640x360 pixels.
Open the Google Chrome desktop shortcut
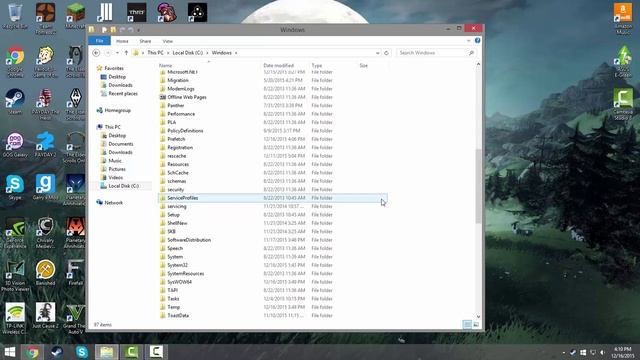15,61
